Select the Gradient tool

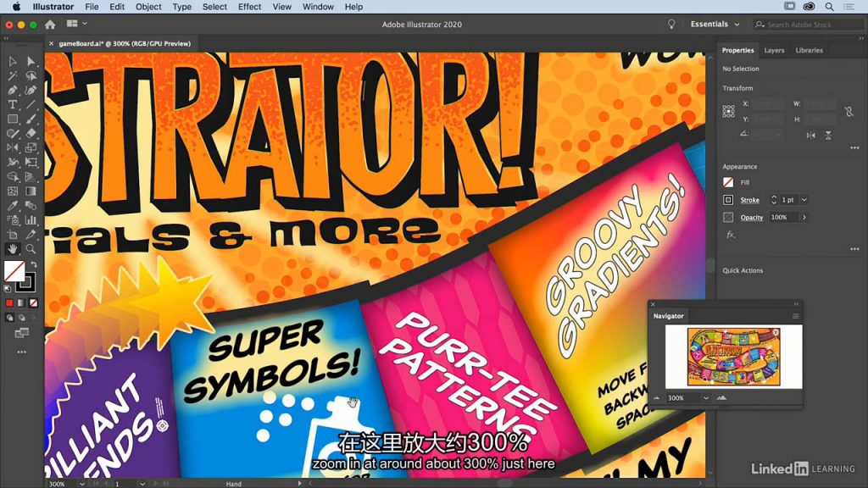tap(31, 191)
